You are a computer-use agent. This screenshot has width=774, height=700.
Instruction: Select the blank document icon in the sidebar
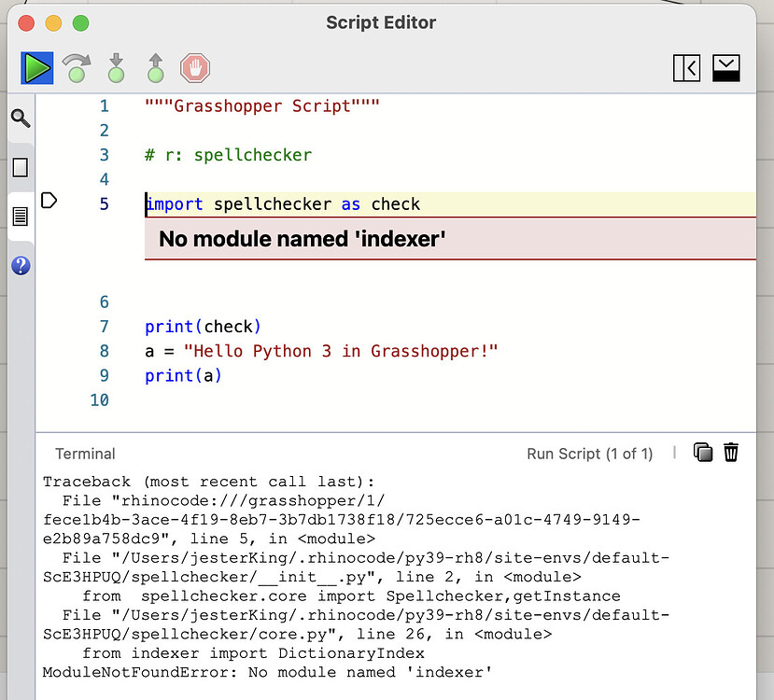(20, 167)
